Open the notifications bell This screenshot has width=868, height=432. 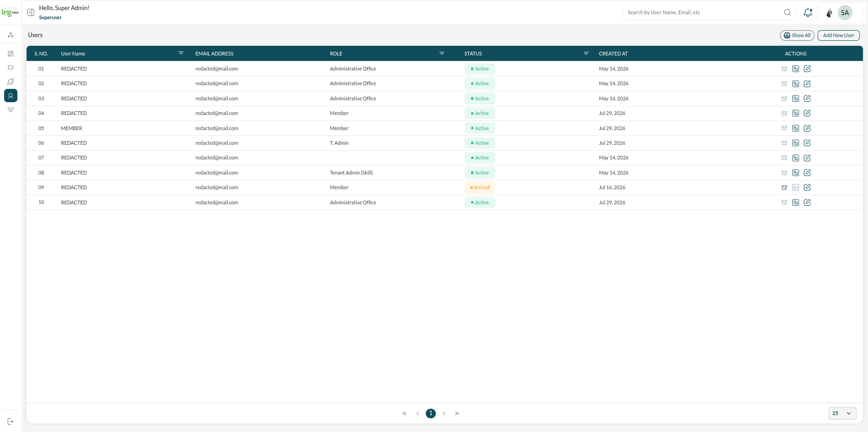point(808,13)
